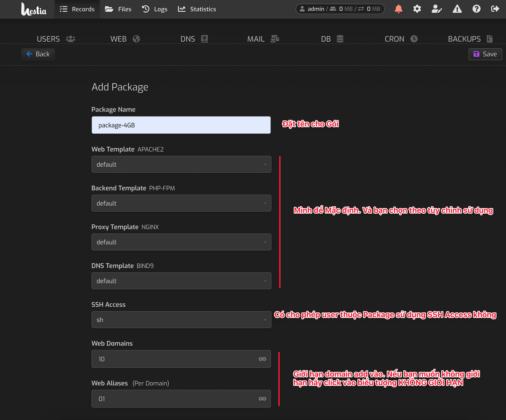Toggle unlimited Web Aliases infinity icon
Viewport: 506px width, 420px height.
(262, 399)
